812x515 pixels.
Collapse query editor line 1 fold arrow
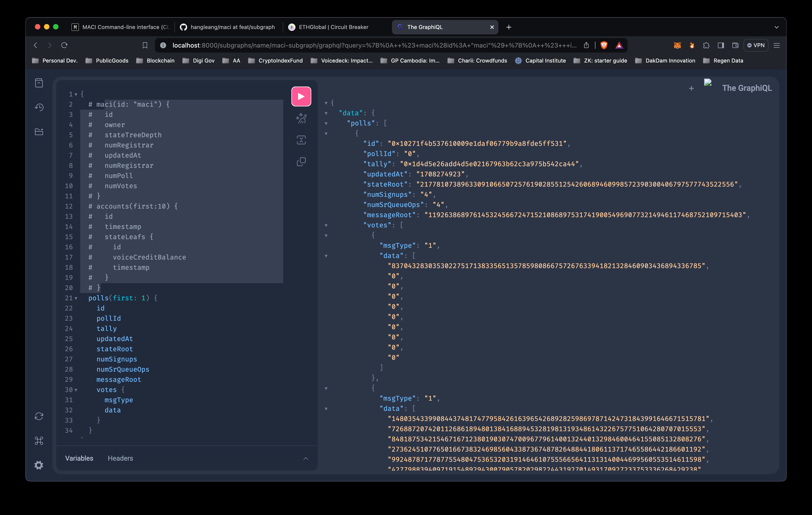click(x=76, y=94)
